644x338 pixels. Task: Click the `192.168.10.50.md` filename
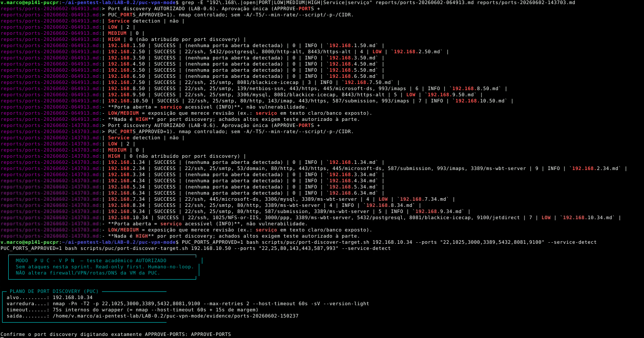(x=481, y=101)
